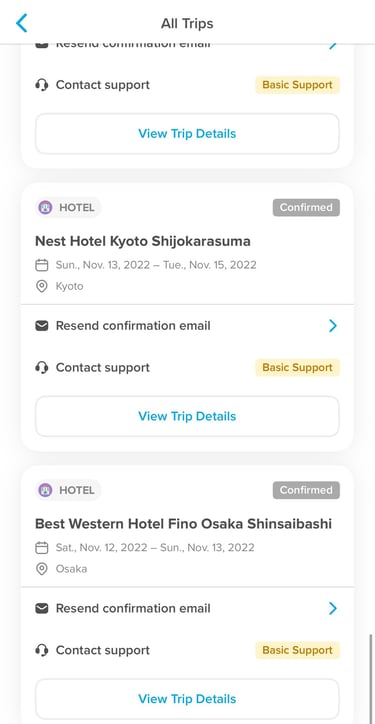Click location pin icon next to Kyoto

pyautogui.click(x=42, y=286)
